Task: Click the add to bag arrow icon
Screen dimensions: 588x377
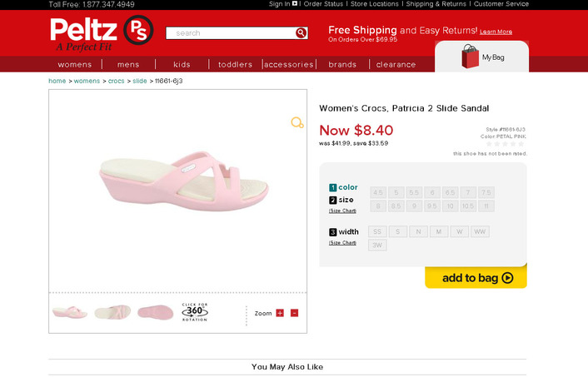Action: (x=507, y=278)
